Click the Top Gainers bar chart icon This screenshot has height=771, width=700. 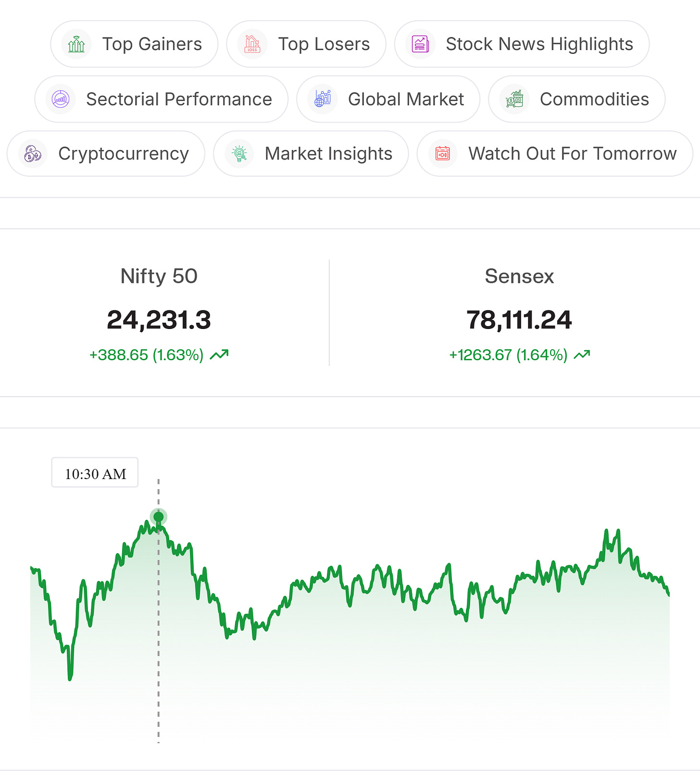point(76,44)
